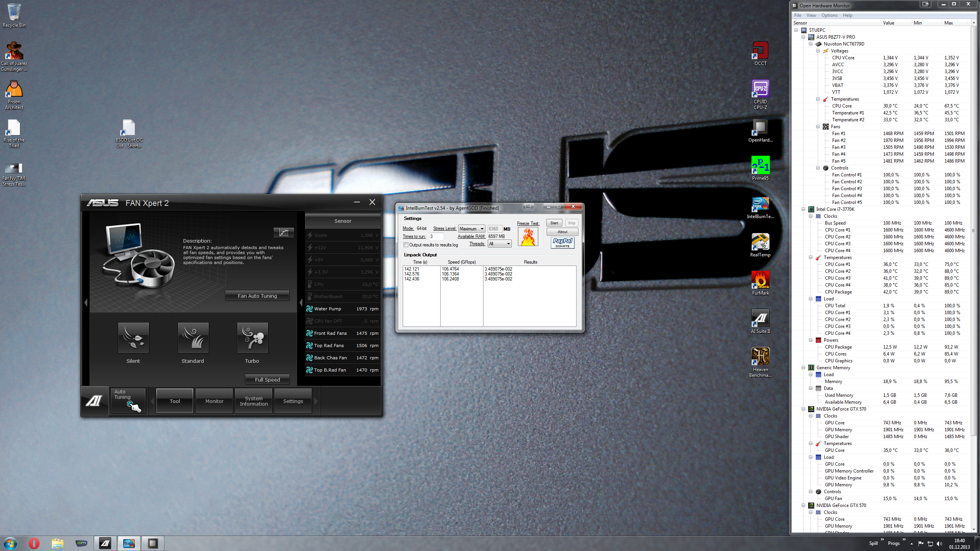Open the fan curve chart icon in FAN Xpert

284,232
